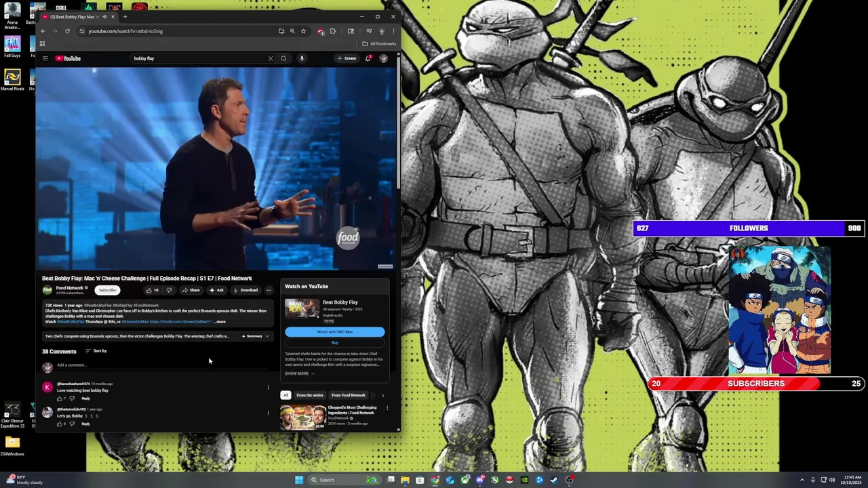Screen dimensions: 868x488
Task: Open Chopped's Most Challenging Ingredients thumbnail
Action: tap(303, 417)
